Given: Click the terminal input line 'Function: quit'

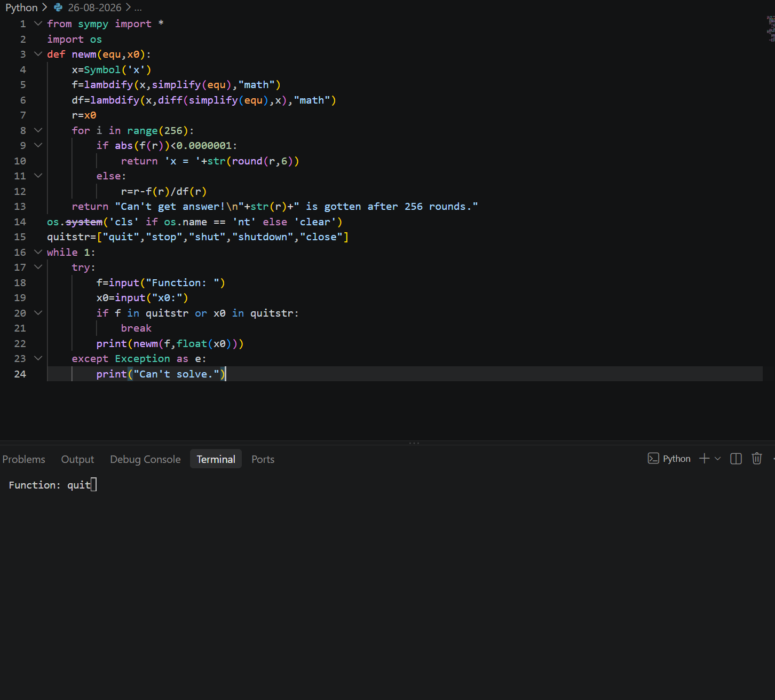Looking at the screenshot, I should coord(53,485).
